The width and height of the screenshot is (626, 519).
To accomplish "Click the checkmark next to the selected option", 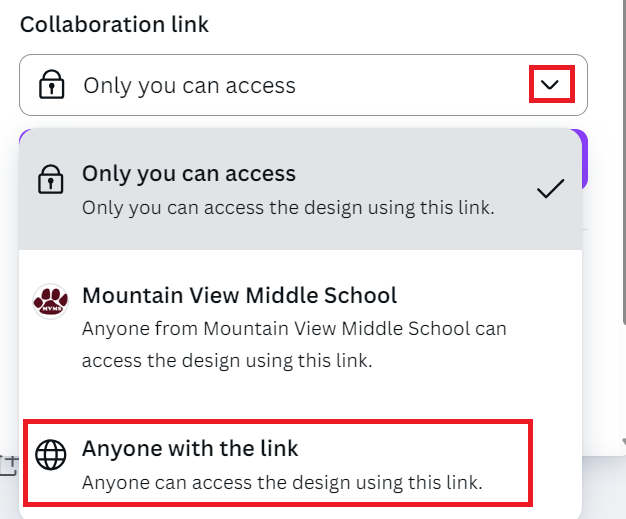I will point(551,188).
